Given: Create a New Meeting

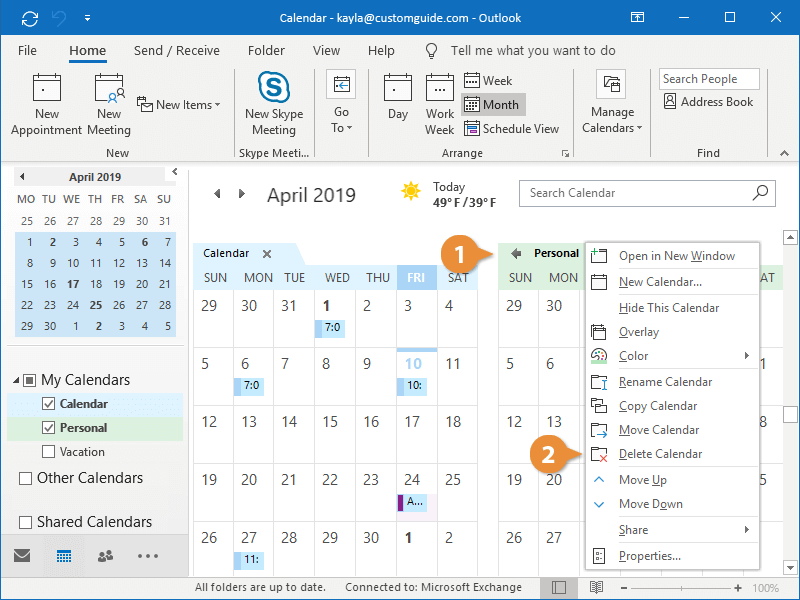Looking at the screenshot, I should (109, 105).
